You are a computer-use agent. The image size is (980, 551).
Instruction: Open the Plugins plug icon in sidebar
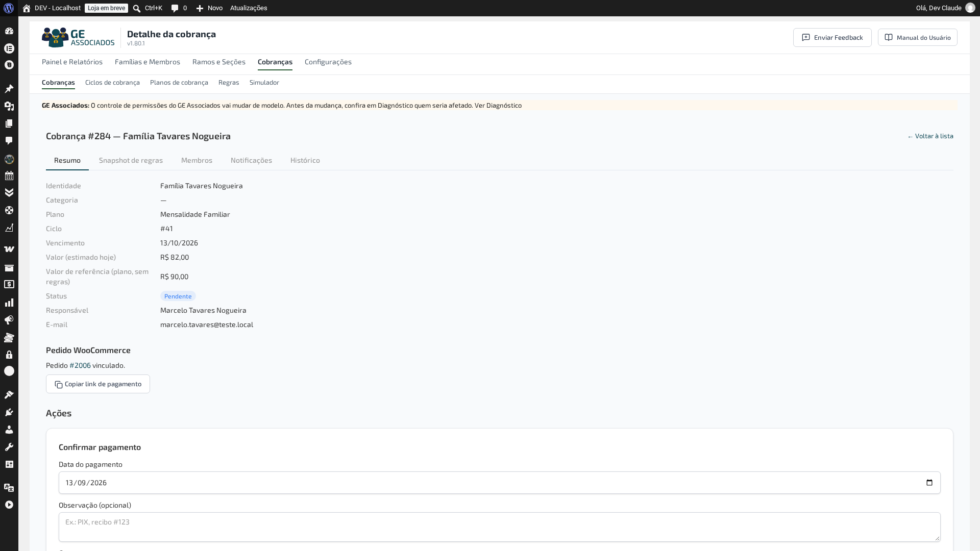9,412
